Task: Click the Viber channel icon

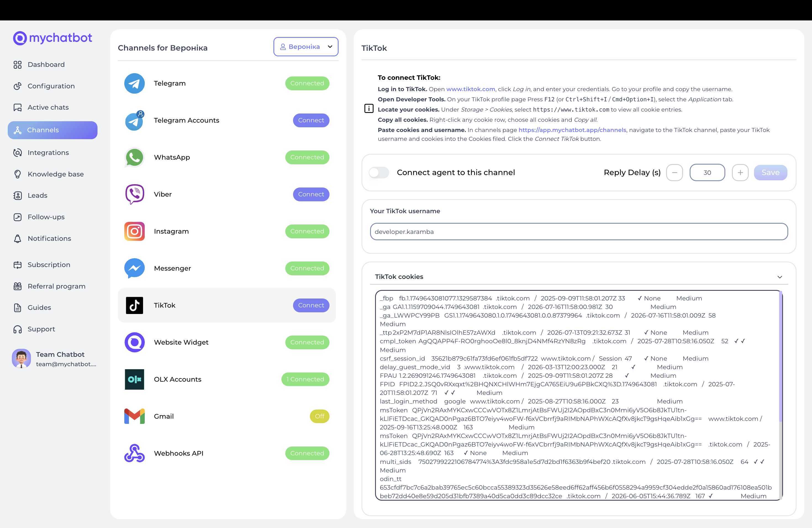Action: pyautogui.click(x=134, y=194)
